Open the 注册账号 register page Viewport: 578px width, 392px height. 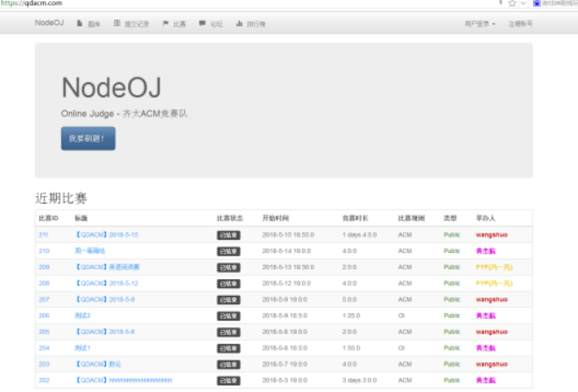click(x=519, y=24)
